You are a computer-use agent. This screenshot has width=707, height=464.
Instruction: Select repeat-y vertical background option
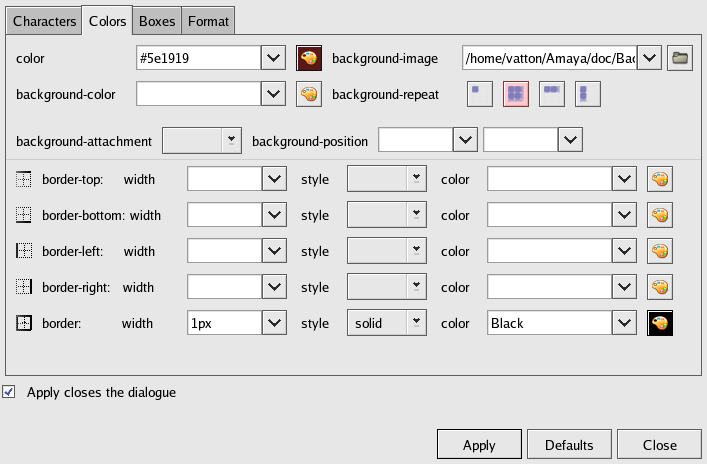(588, 94)
